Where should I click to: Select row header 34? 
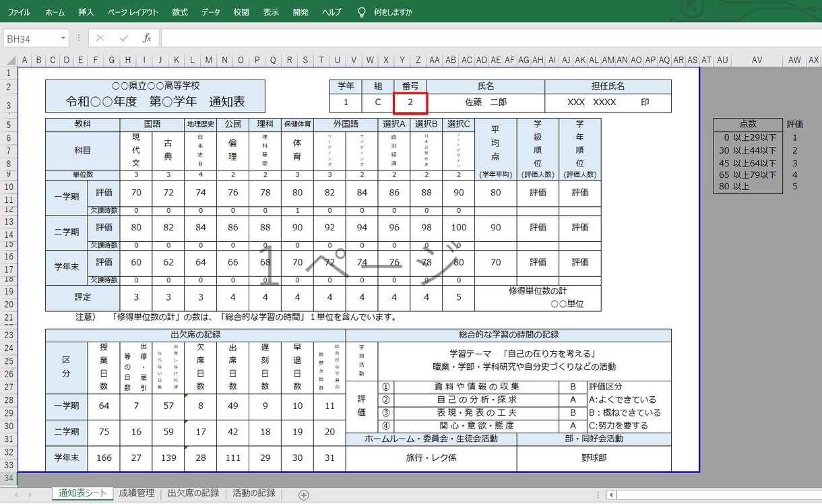click(x=9, y=478)
